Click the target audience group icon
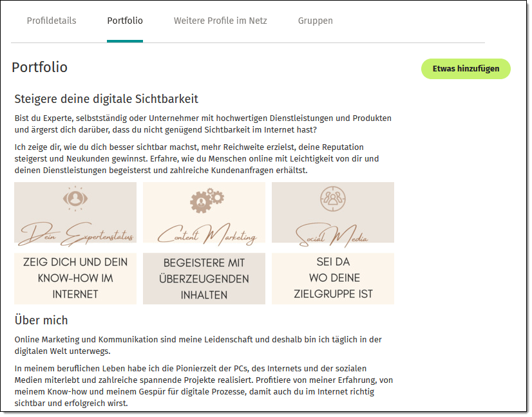 click(x=333, y=199)
